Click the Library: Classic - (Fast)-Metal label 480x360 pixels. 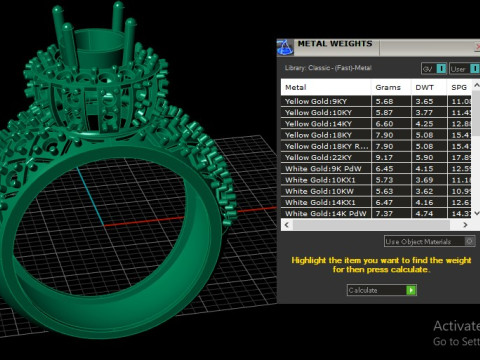point(328,68)
